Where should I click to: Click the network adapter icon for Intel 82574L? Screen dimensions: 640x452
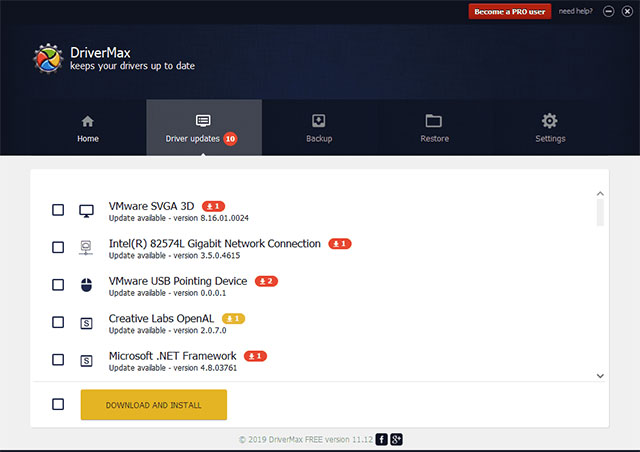tap(86, 248)
